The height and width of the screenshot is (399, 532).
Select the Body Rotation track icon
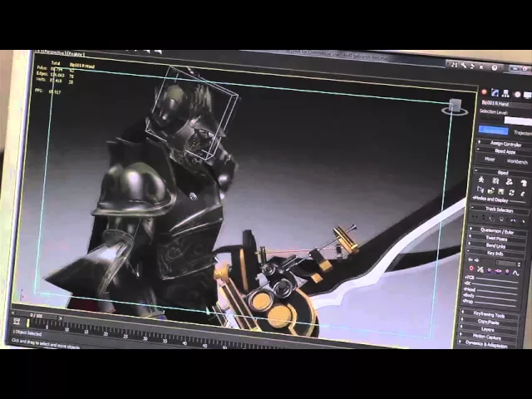coord(493,218)
